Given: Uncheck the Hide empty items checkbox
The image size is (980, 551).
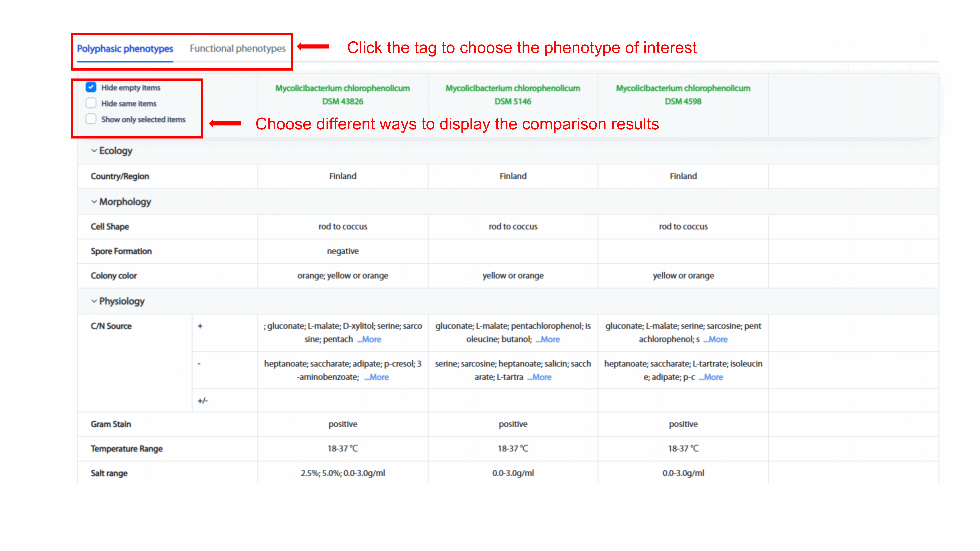Looking at the screenshot, I should (91, 87).
